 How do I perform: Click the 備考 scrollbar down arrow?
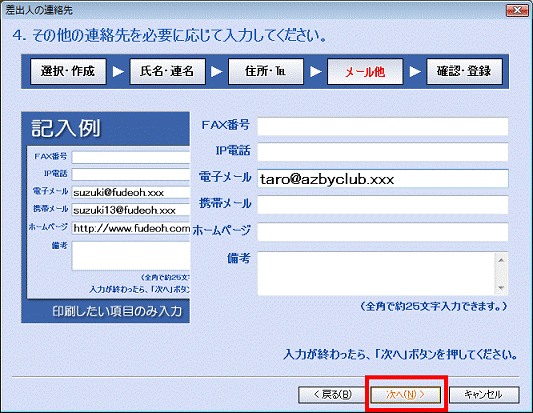tap(501, 288)
